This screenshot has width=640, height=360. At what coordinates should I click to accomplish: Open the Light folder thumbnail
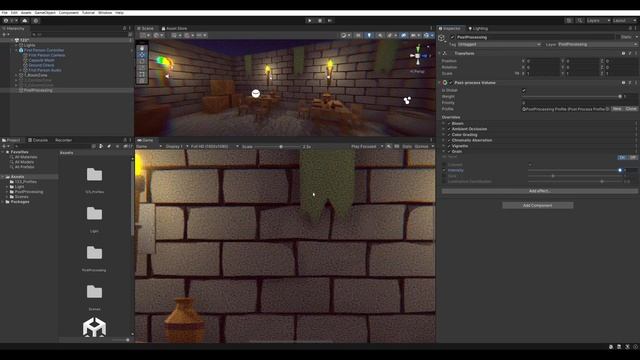pyautogui.click(x=94, y=213)
